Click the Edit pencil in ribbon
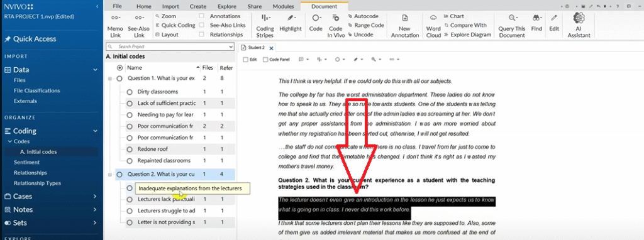The height and width of the screenshot is (240, 644). pyautogui.click(x=554, y=23)
